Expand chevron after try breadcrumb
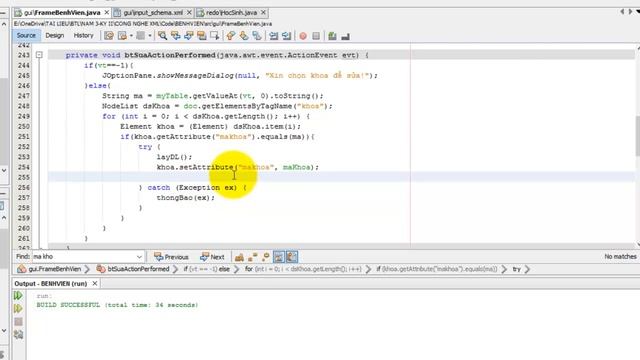Viewport: 640px width, 360px height. click(527, 269)
